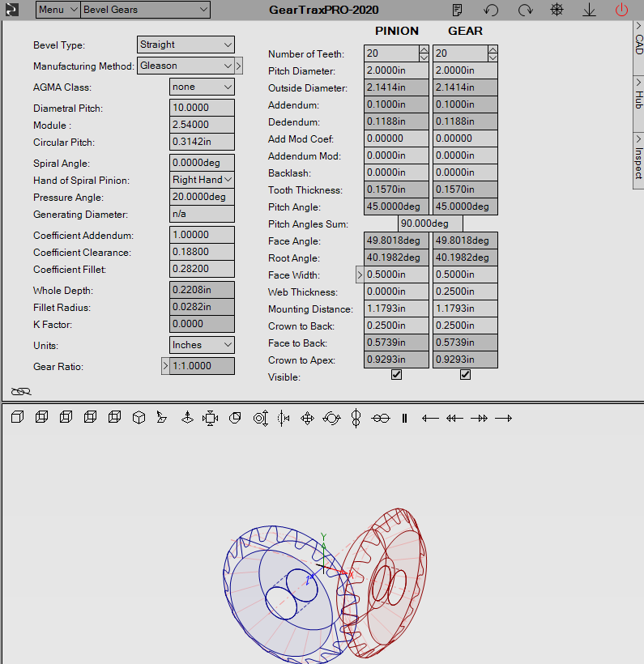Select the rotate view icon

tap(331, 419)
